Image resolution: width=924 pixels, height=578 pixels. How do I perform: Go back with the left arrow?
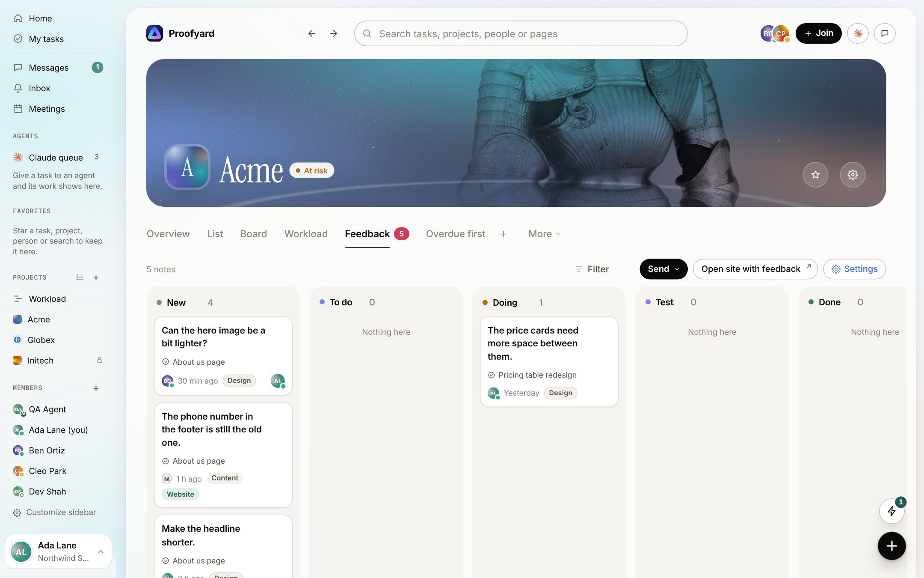(x=312, y=33)
